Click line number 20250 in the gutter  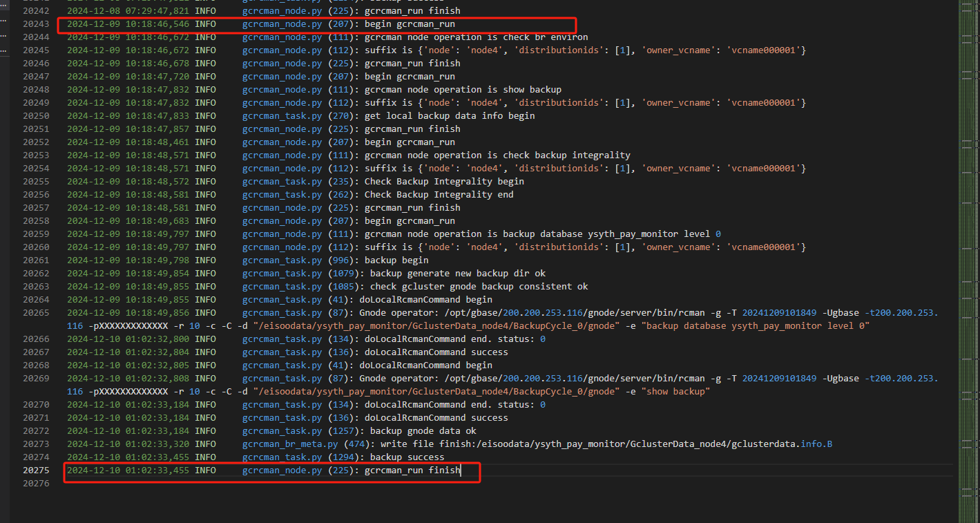(36, 116)
